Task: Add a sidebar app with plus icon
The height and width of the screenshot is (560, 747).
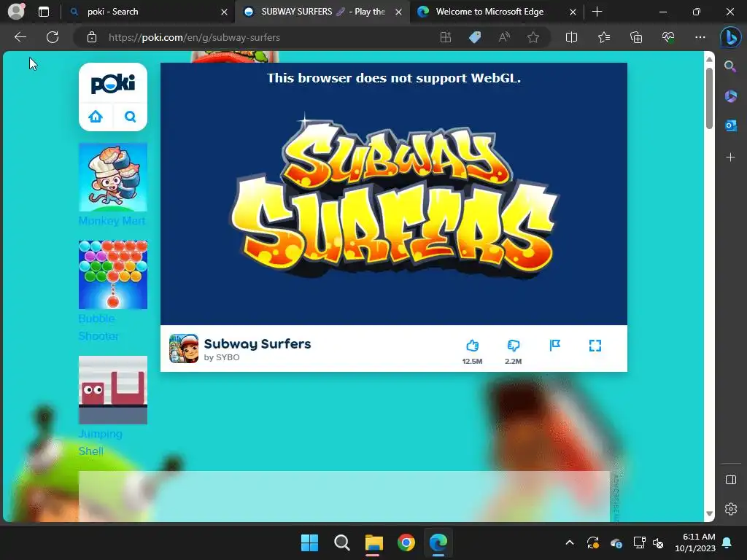Action: pos(730,157)
